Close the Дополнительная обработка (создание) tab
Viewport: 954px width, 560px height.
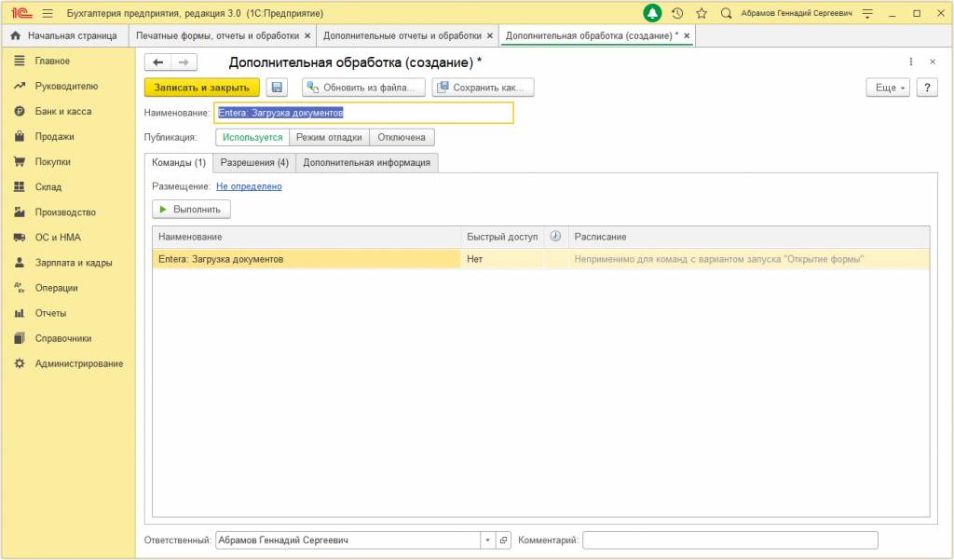[x=687, y=36]
